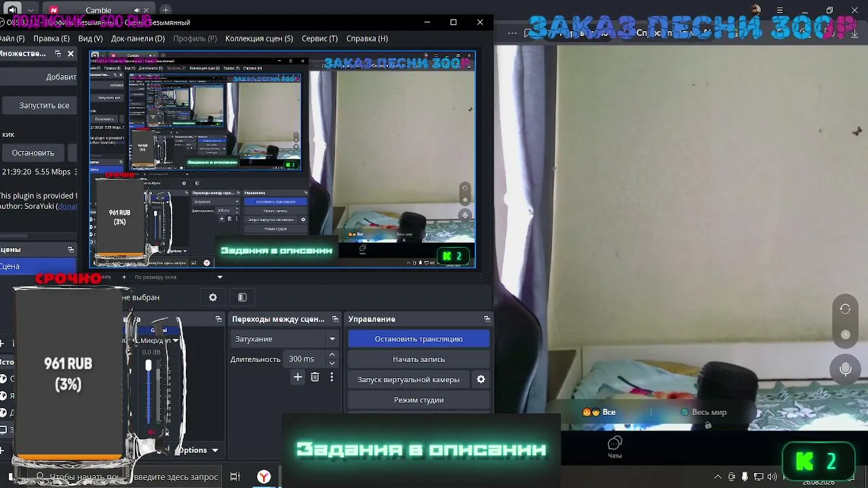Click Остановить in plugin dock

tap(33, 152)
